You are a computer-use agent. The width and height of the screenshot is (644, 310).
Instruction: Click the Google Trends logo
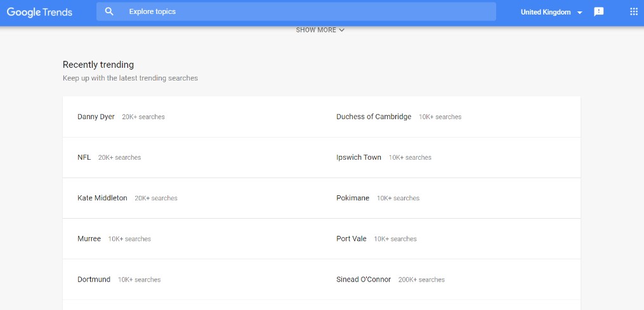coord(39,12)
